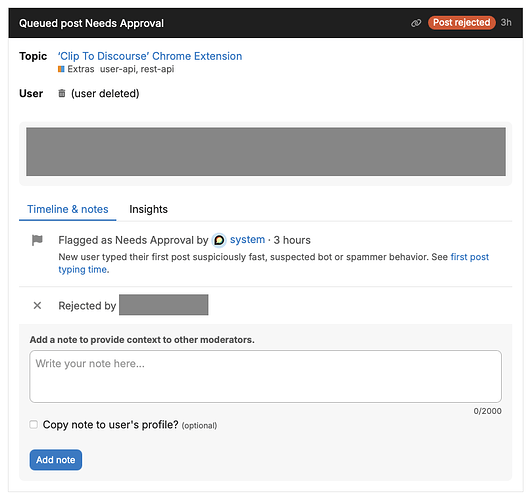Switch to the Insights tab
The image size is (531, 500).
(148, 209)
